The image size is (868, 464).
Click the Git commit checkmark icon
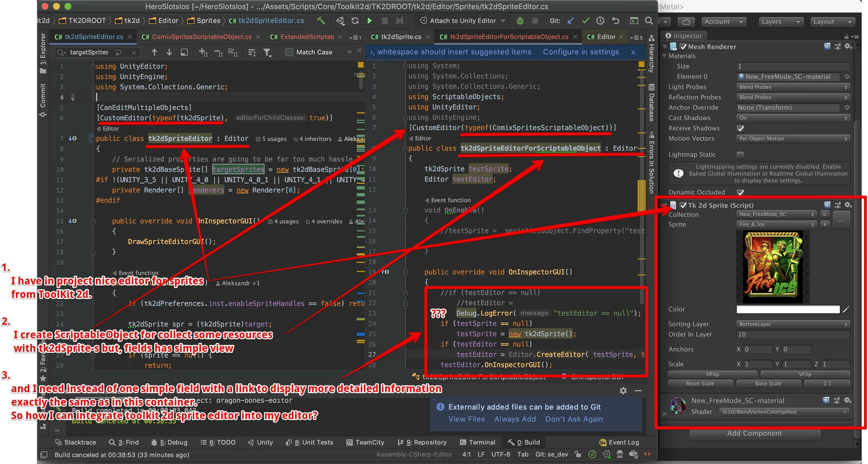pyautogui.click(x=586, y=21)
